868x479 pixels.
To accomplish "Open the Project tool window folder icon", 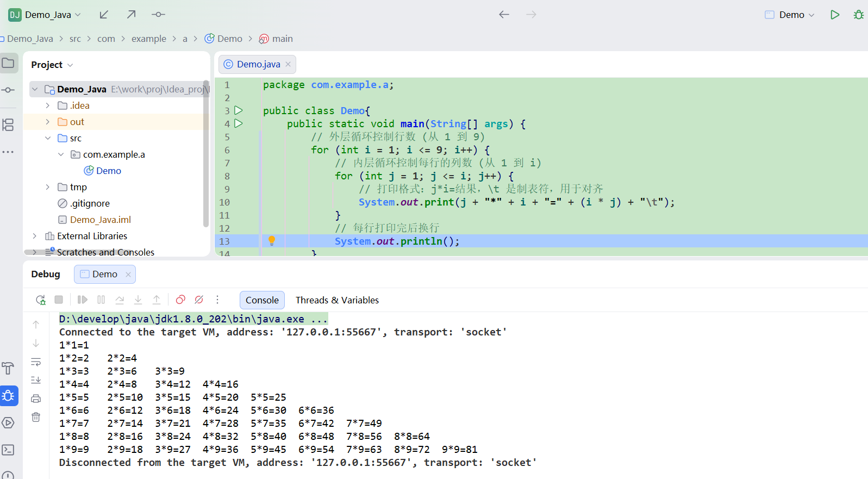I will (x=8, y=63).
